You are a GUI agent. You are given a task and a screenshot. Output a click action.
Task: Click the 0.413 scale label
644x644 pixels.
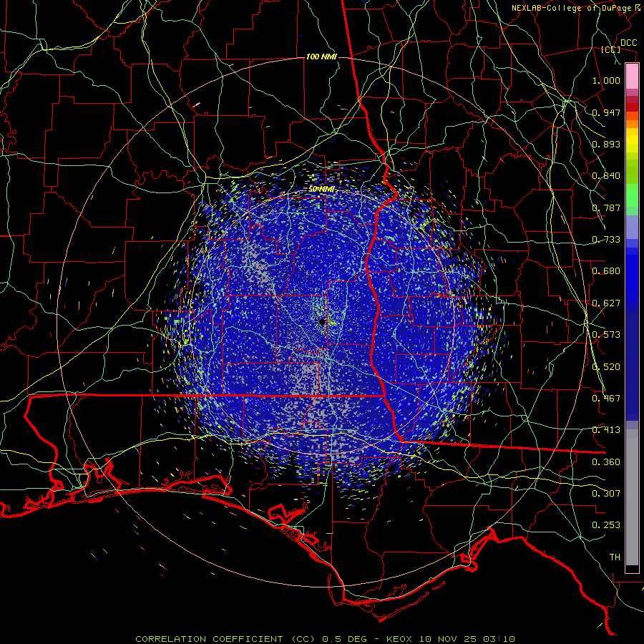(x=606, y=430)
